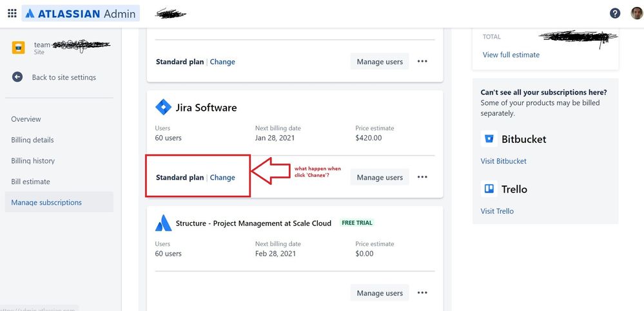Screen dimensions: 644x311
Task: Click the Jira Software diamond icon
Action: [163, 108]
